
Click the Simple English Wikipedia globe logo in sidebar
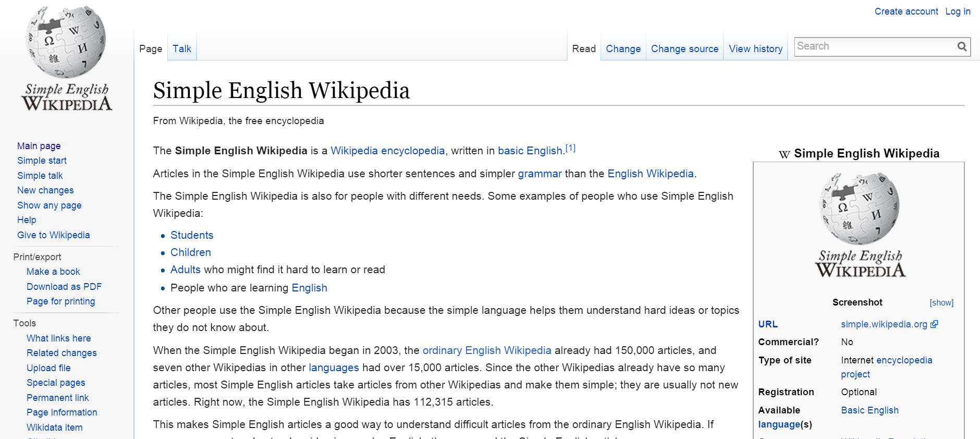coord(67,58)
